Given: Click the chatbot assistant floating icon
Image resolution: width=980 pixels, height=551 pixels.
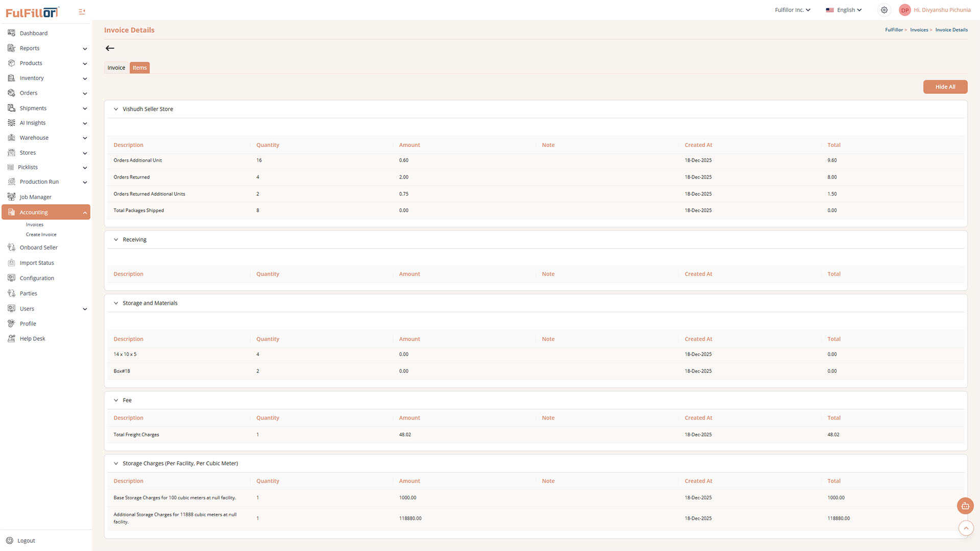Looking at the screenshot, I should [x=965, y=506].
